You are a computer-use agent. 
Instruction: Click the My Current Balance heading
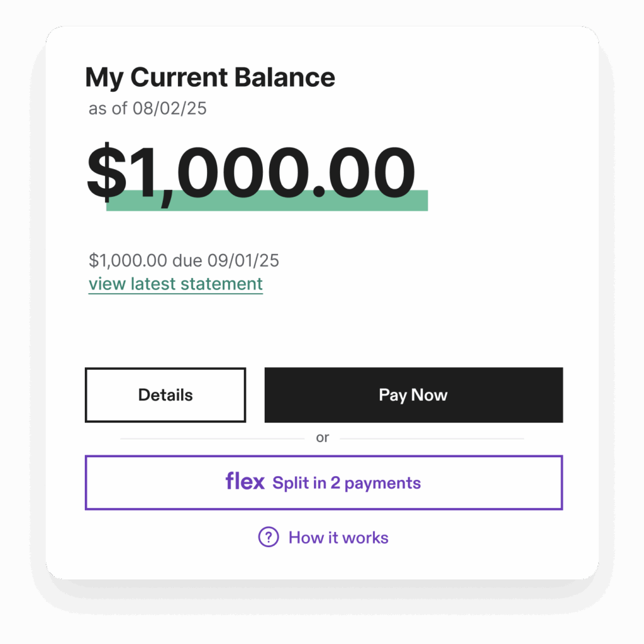point(210,77)
